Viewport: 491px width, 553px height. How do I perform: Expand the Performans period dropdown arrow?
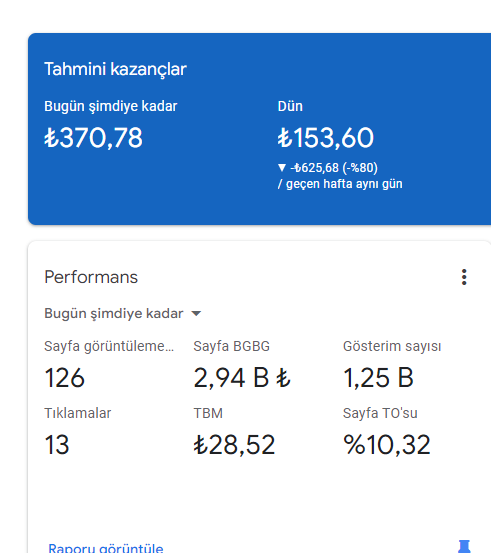click(x=196, y=313)
